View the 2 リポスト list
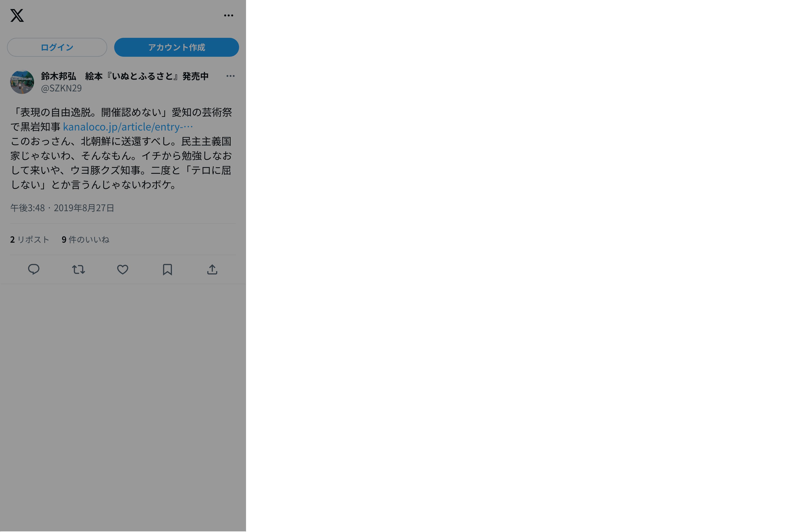810x532 pixels. point(30,240)
